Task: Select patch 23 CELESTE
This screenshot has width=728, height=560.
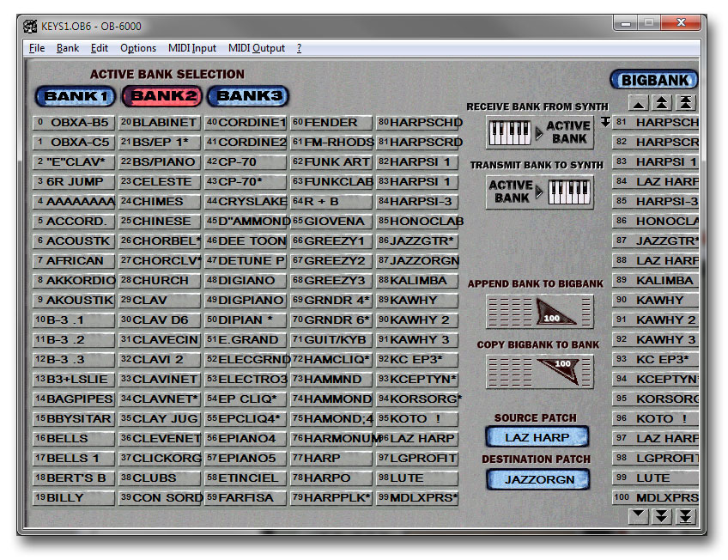Action: (160, 181)
